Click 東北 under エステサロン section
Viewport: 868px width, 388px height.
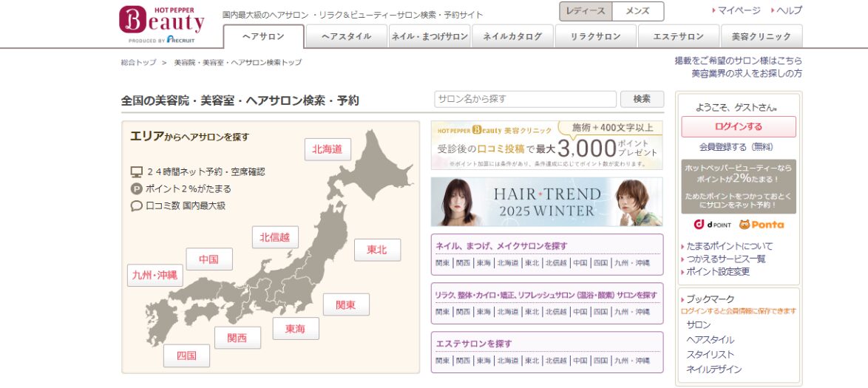pyautogui.click(x=532, y=361)
